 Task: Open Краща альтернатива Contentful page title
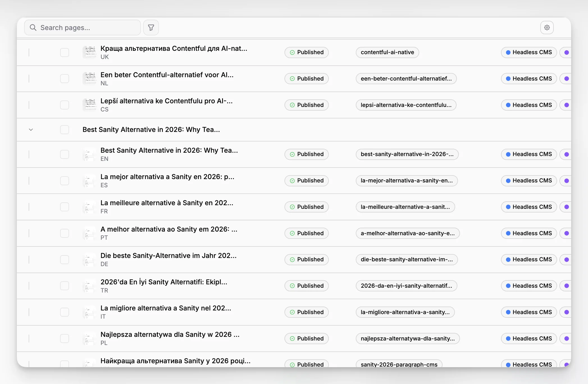pyautogui.click(x=174, y=49)
